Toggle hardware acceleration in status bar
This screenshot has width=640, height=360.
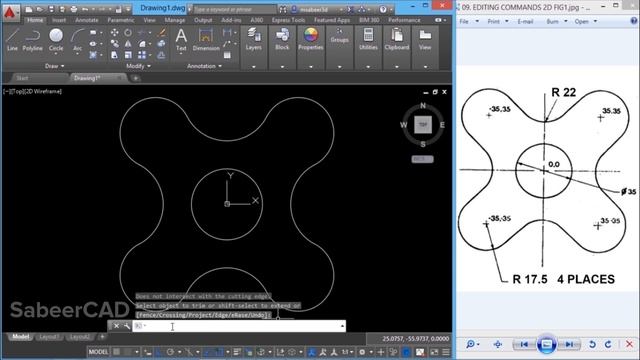(x=406, y=352)
